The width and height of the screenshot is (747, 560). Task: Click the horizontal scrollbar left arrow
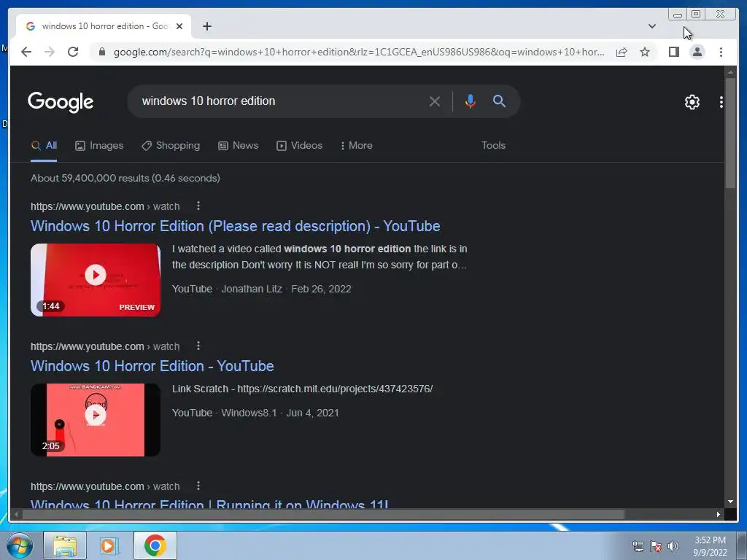point(16,514)
